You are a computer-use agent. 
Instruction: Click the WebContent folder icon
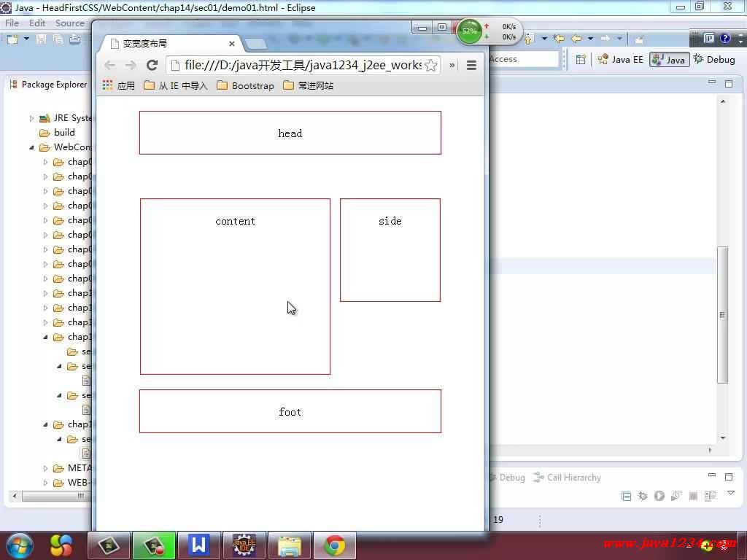[44, 147]
